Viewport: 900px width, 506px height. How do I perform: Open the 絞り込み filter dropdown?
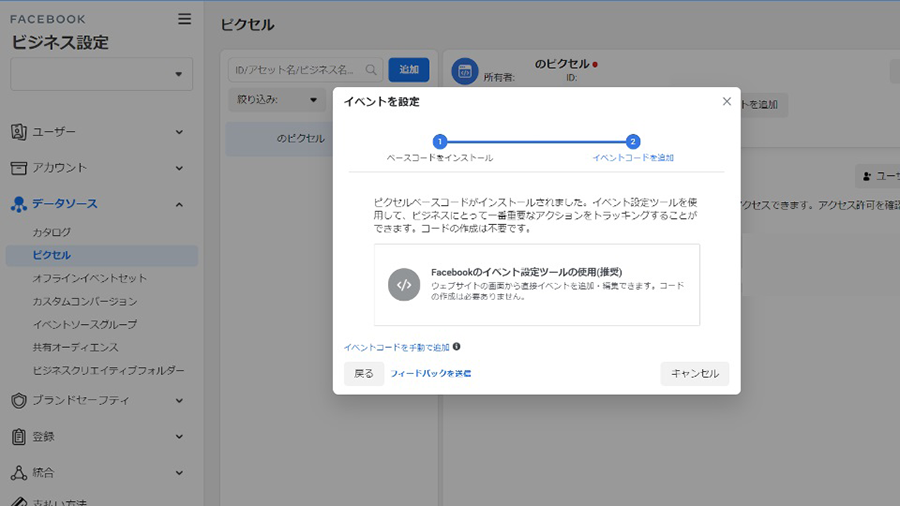coord(277,100)
